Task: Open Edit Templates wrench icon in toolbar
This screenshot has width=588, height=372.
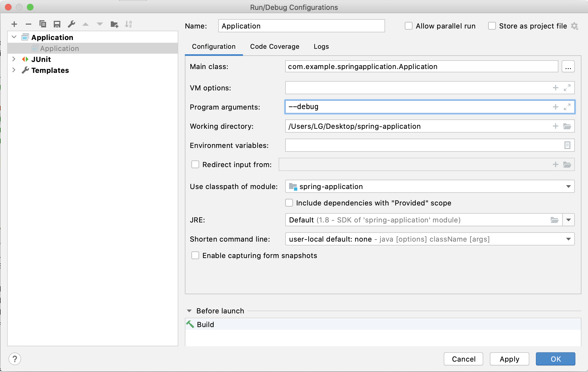Action: [71, 24]
